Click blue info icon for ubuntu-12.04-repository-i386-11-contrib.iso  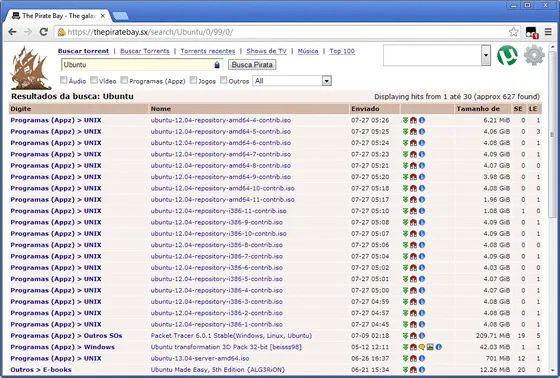pyautogui.click(x=422, y=211)
